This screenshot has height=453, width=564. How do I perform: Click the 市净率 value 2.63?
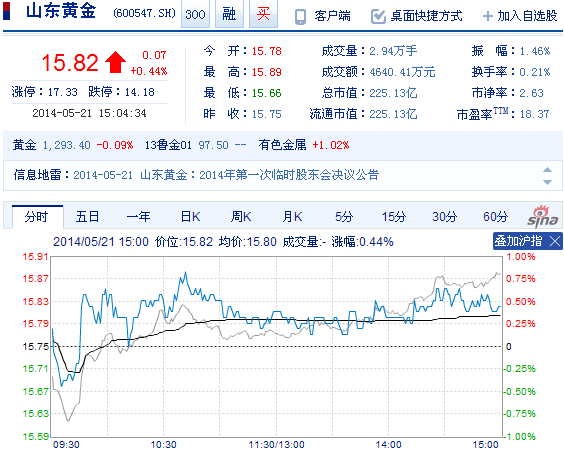pyautogui.click(x=531, y=93)
